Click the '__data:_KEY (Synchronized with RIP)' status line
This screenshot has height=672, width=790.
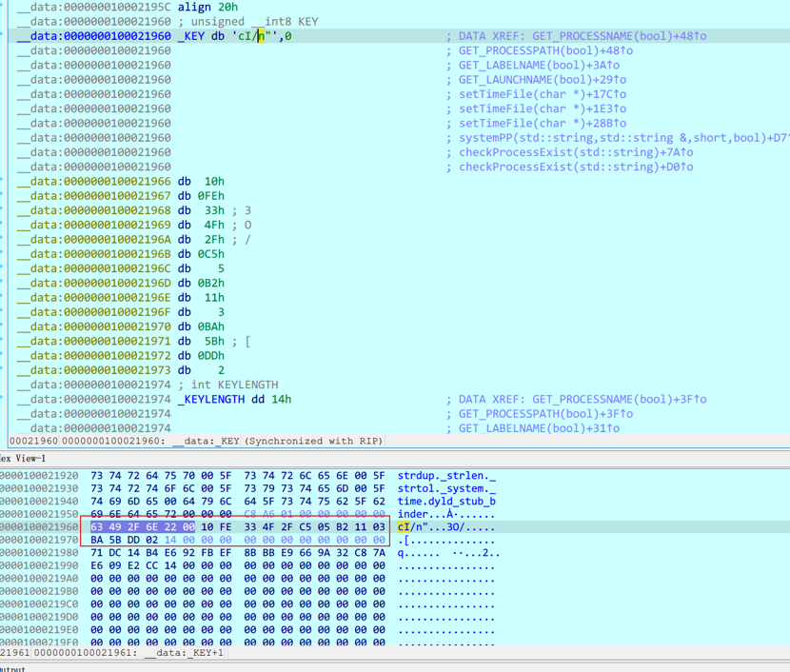point(278,442)
